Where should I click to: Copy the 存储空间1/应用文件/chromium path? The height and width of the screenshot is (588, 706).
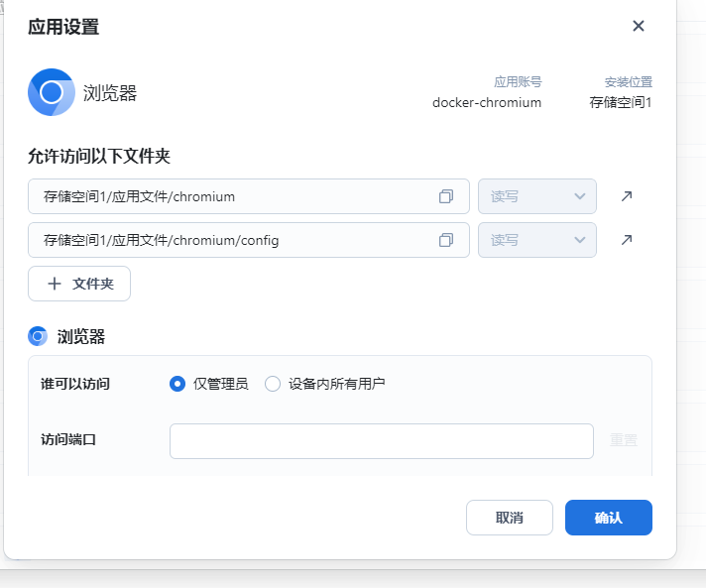pyautogui.click(x=446, y=196)
